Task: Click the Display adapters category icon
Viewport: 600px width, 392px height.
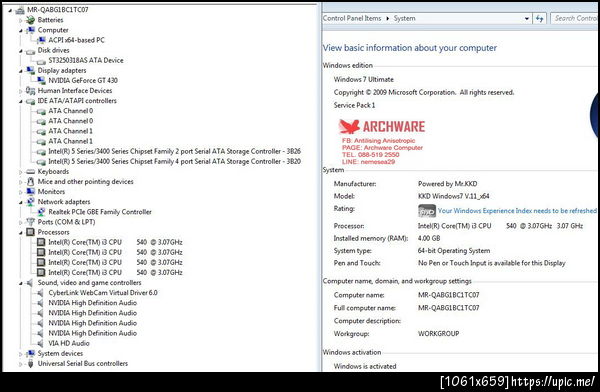Action: pos(31,70)
